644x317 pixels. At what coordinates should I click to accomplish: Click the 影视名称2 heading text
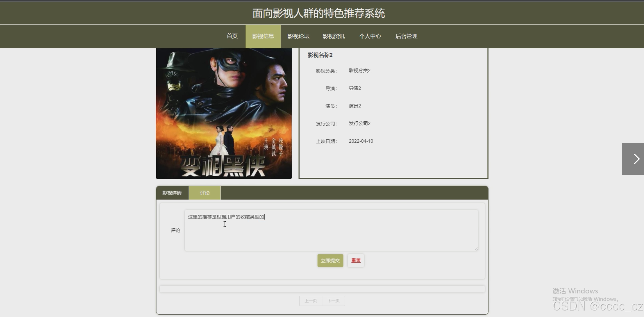click(x=320, y=55)
